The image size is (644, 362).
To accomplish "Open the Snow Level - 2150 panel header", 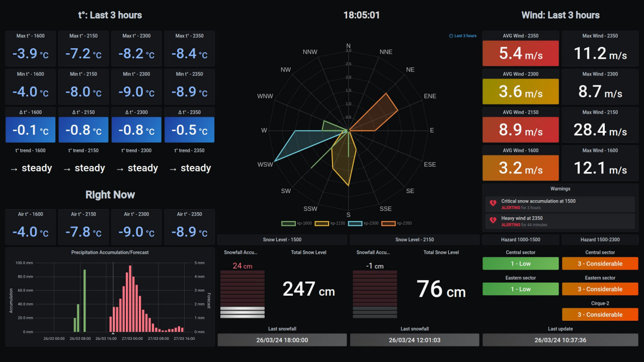I will point(415,240).
